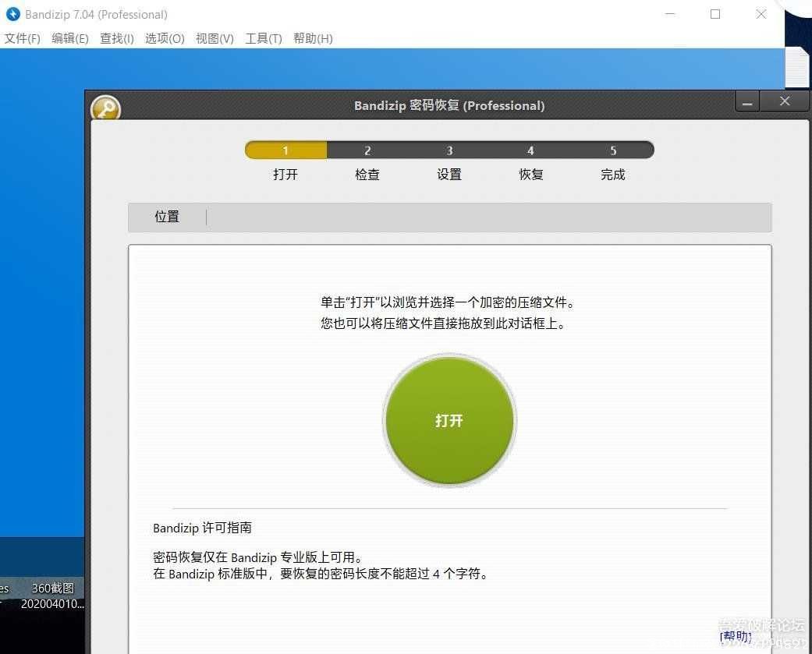Click the green 打开 open button
The image size is (812, 654).
click(x=449, y=420)
